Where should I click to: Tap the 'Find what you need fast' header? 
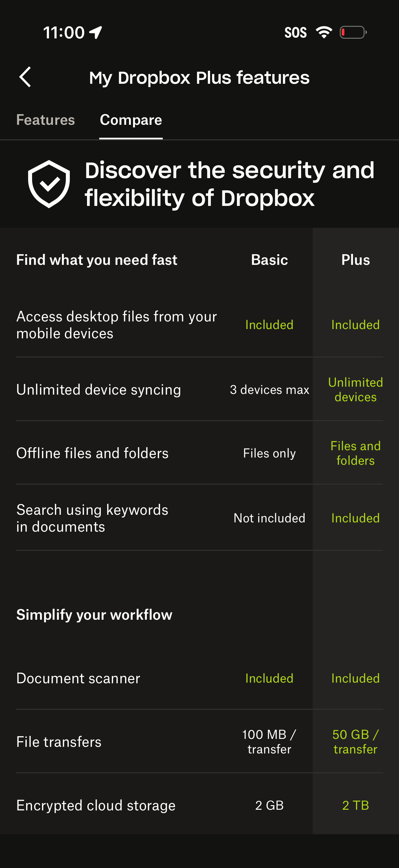click(97, 260)
